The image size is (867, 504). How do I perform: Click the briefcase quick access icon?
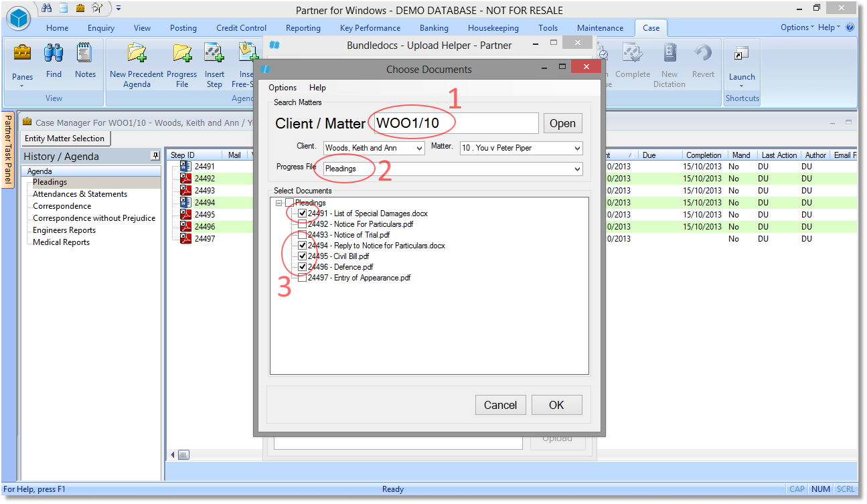pyautogui.click(x=80, y=8)
